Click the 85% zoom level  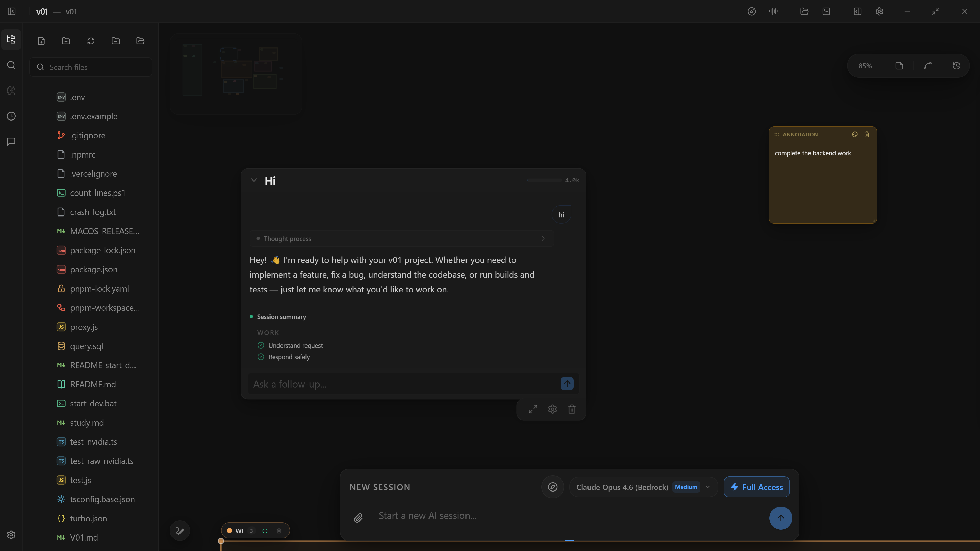coord(865,66)
